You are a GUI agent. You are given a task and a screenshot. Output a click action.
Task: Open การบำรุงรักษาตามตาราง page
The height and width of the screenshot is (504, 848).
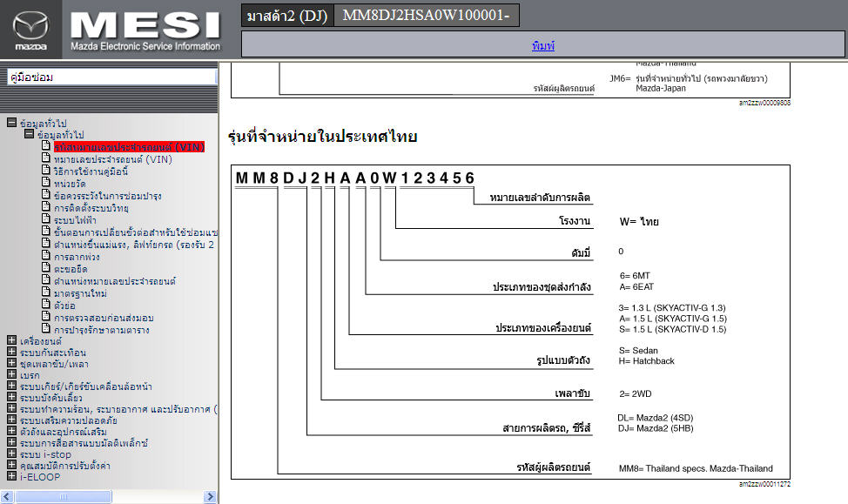(102, 331)
